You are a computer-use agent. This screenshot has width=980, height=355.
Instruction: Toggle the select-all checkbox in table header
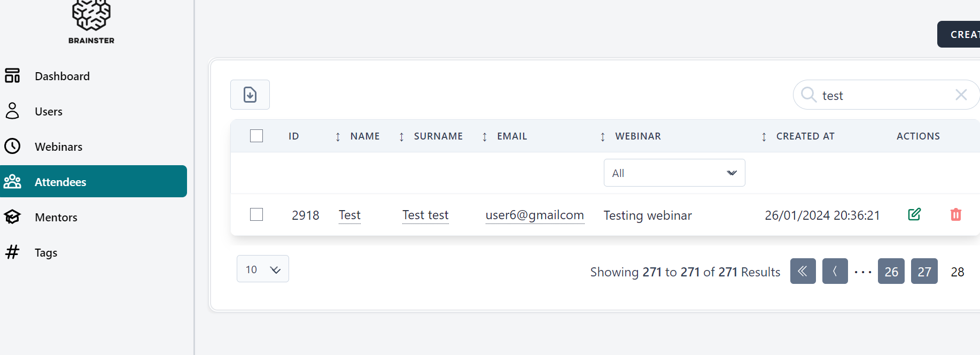pyautogui.click(x=256, y=136)
